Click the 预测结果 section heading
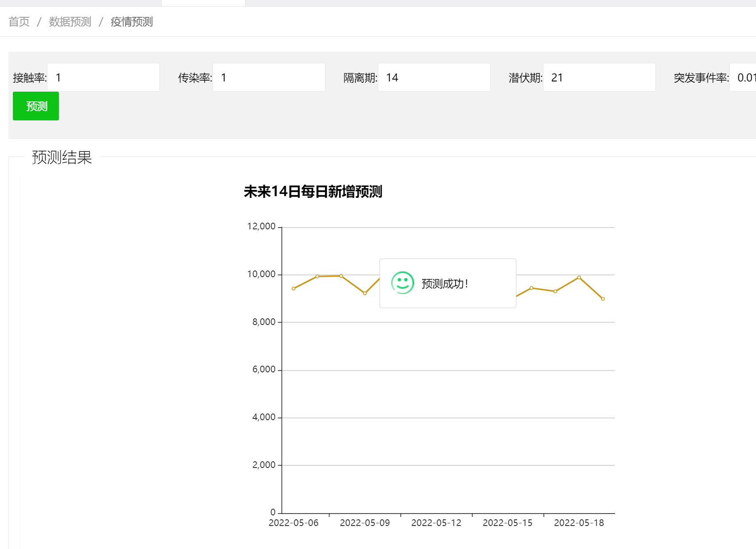 62,157
